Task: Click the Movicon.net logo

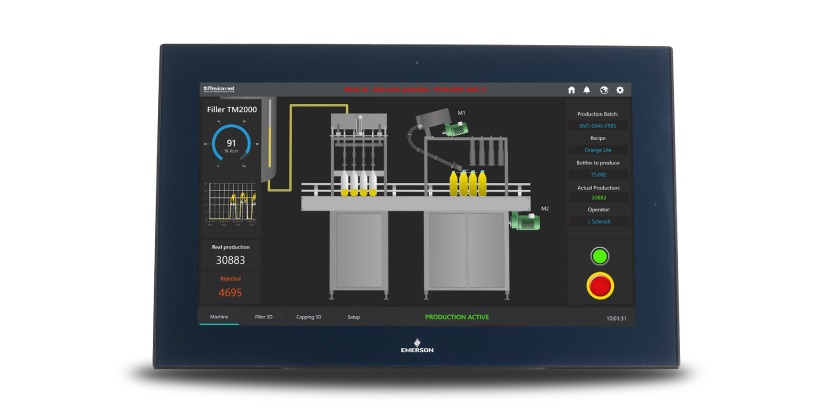Action: click(221, 89)
